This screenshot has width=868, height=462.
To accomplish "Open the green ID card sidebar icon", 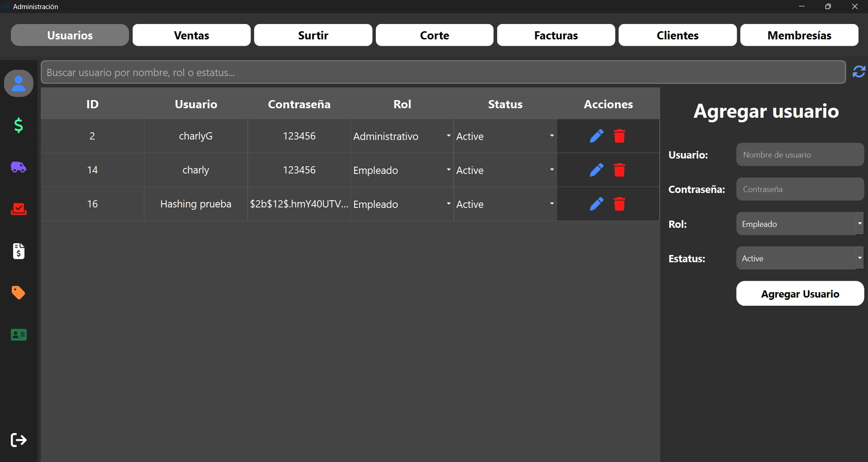I will pyautogui.click(x=18, y=335).
